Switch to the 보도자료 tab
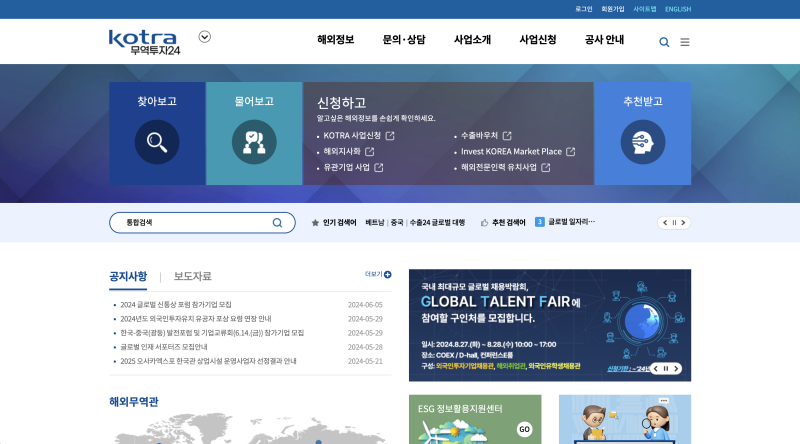 (x=192, y=276)
